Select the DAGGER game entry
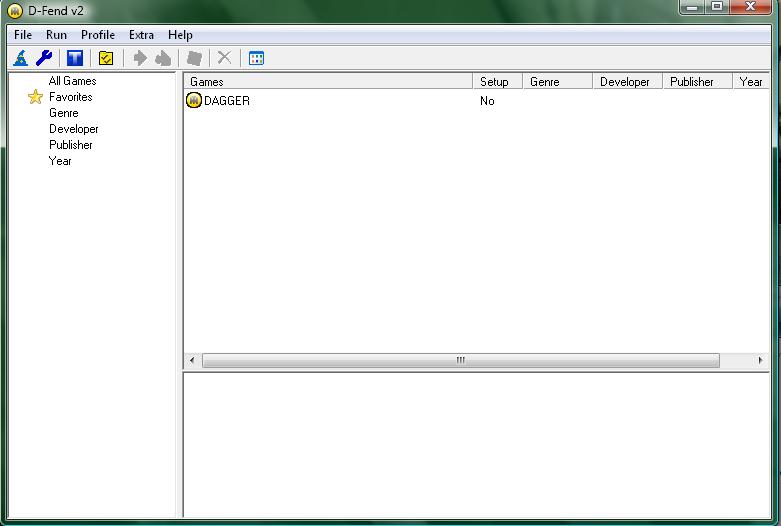This screenshot has width=781, height=526. click(227, 101)
